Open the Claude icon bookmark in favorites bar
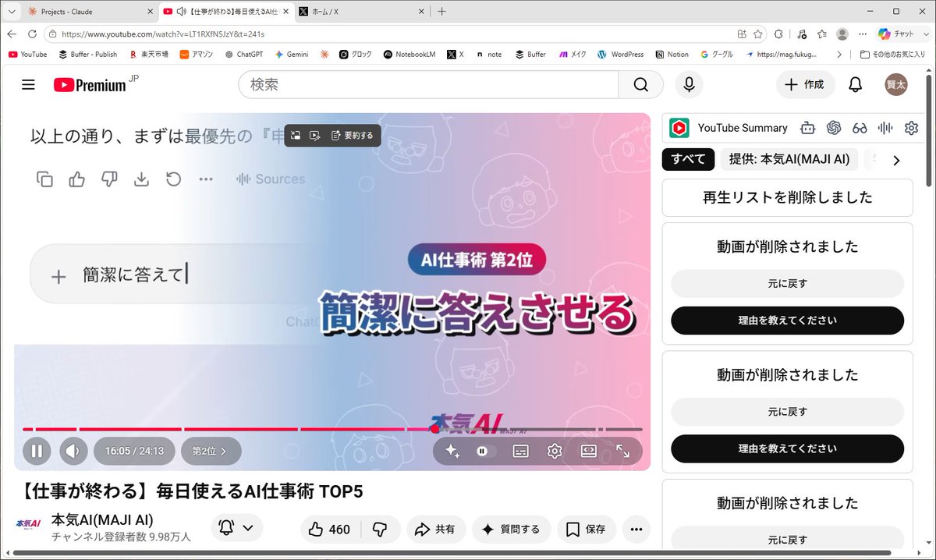936x560 pixels. pyautogui.click(x=324, y=55)
